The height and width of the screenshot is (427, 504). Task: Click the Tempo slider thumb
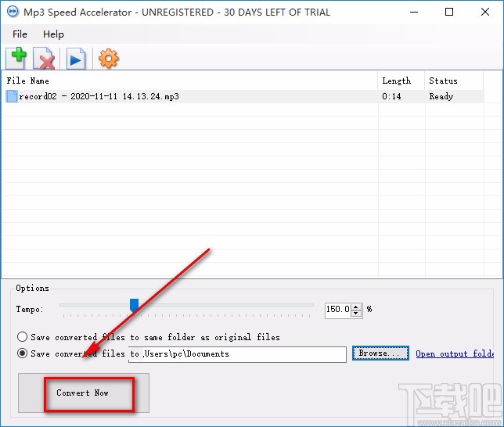coord(134,305)
